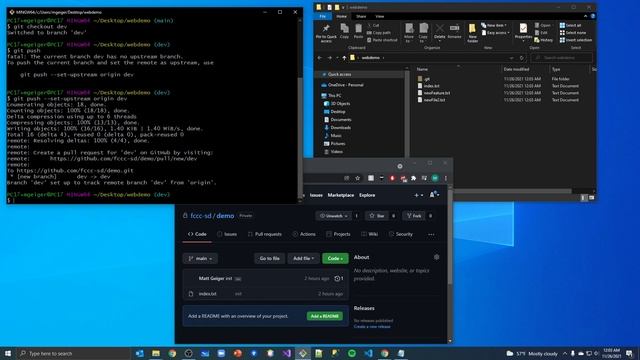Click the Star button on the repository
Viewport: 640px width, 360px height.
pos(376,216)
